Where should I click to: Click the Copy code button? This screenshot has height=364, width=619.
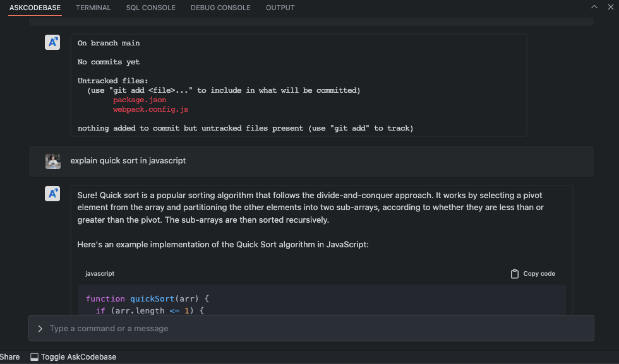tap(532, 273)
